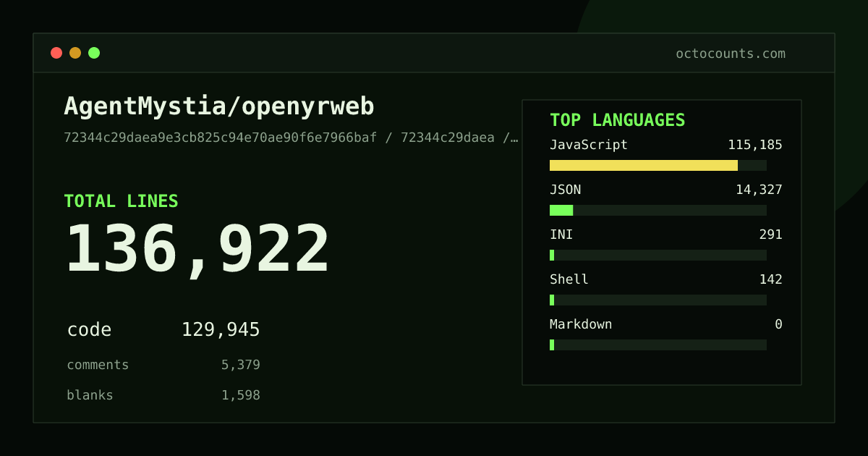The image size is (868, 456).
Task: Click the Shell count 142
Action: point(770,279)
